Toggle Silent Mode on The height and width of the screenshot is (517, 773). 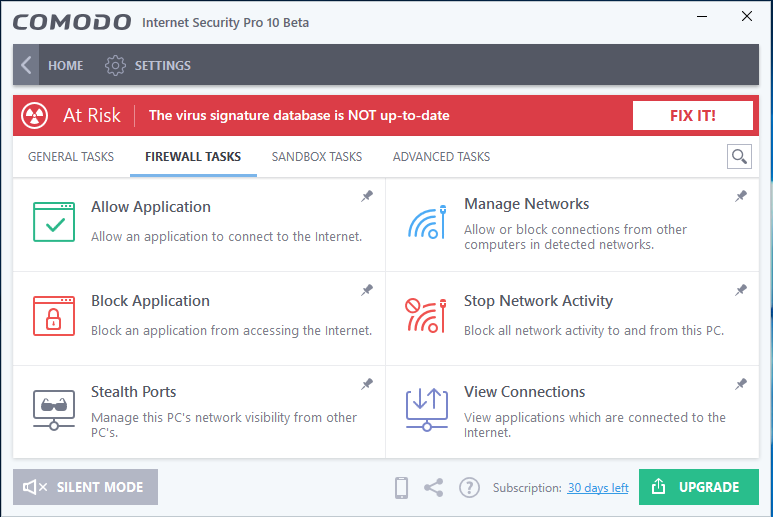point(85,487)
